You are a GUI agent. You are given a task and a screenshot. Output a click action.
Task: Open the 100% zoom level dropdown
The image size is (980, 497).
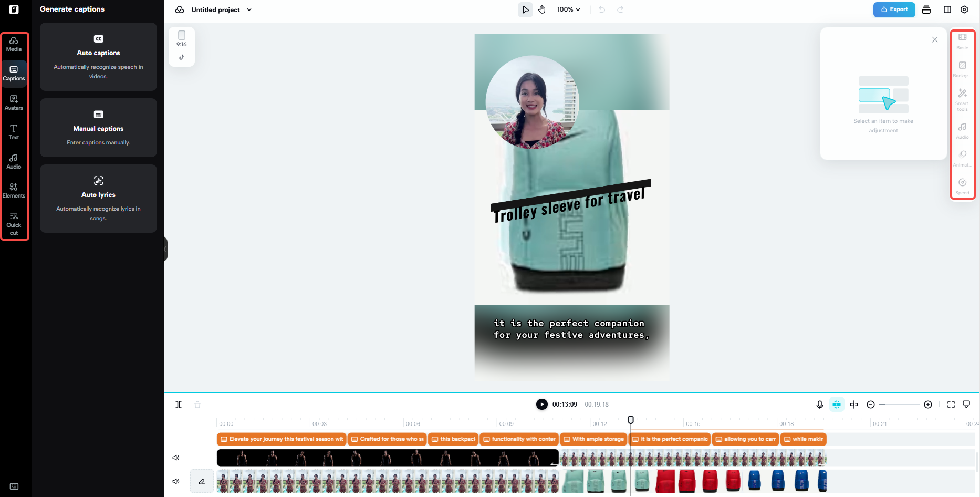568,9
